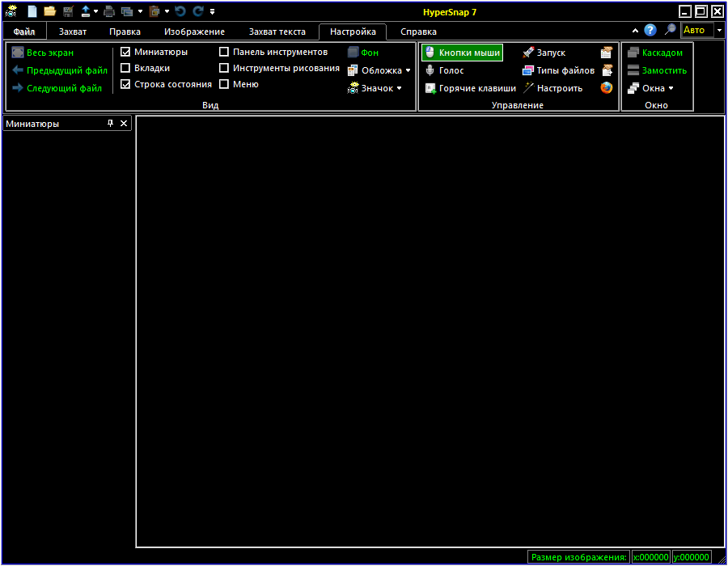
Task: Click the x:000000 status bar field
Action: [x=651, y=557]
